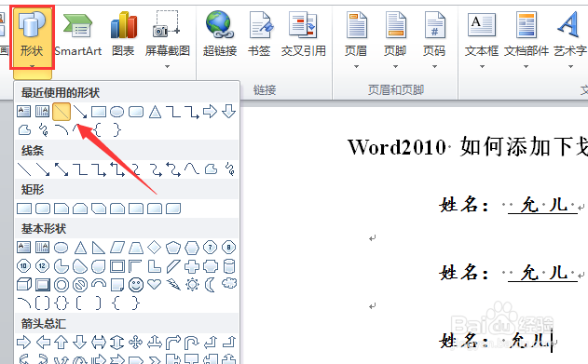Select the left block arrow in 箭头总汇
The height and width of the screenshot is (364, 588).
[x=42, y=342]
